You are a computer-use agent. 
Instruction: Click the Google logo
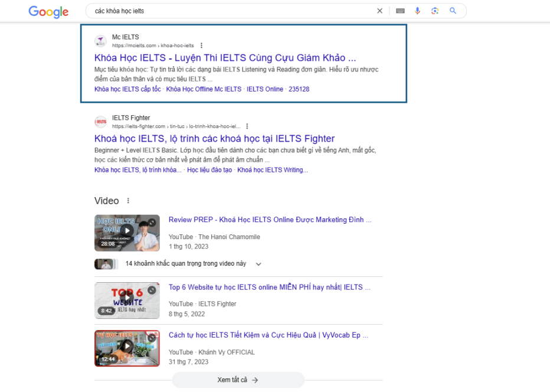point(48,11)
